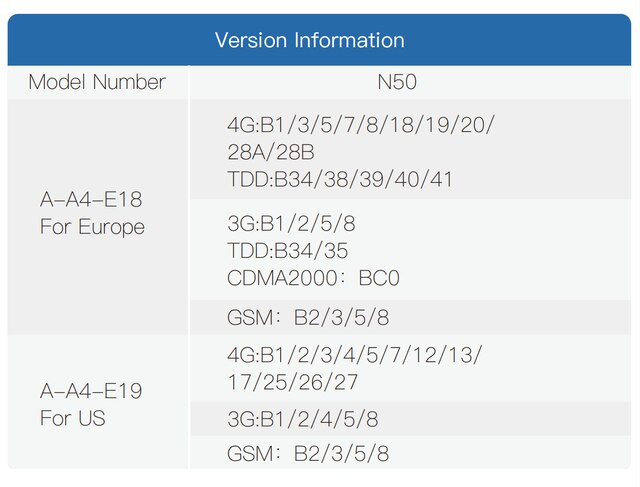Select the TDD:B34/35 text
This screenshot has height=487, width=640.
pyautogui.click(x=287, y=250)
